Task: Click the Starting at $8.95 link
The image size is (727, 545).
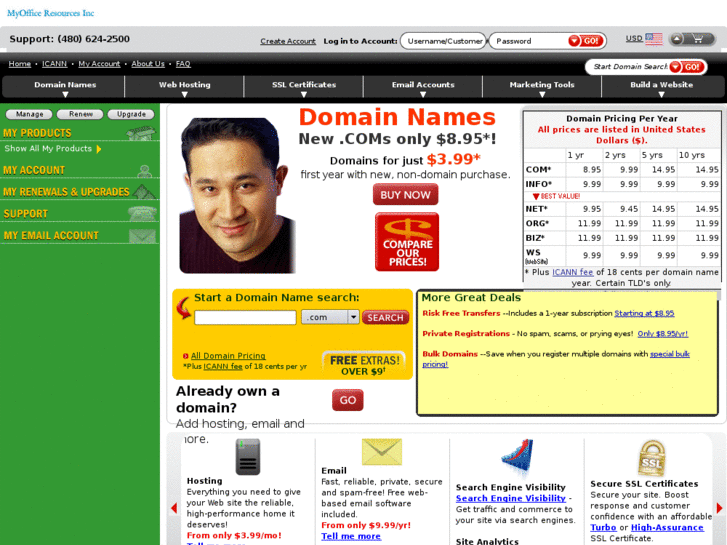Action: click(644, 314)
